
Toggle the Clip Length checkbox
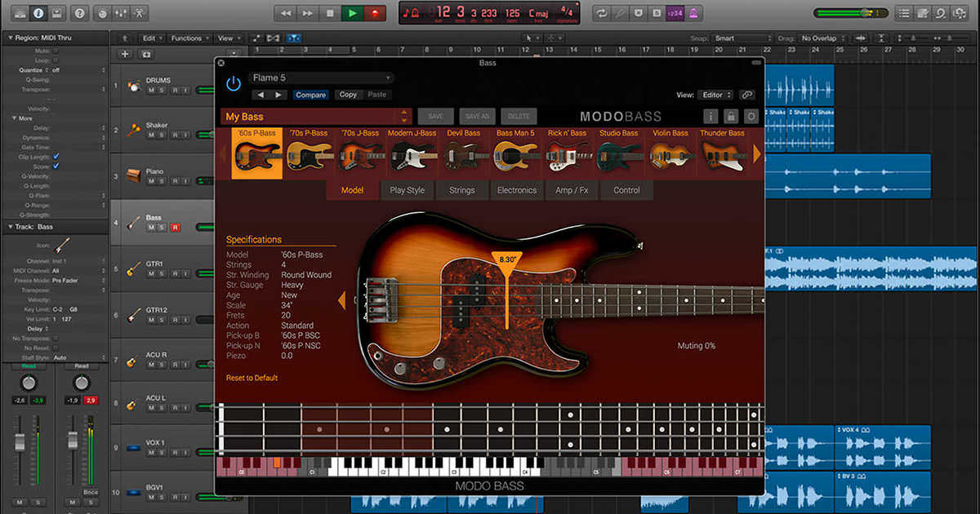pyautogui.click(x=56, y=156)
